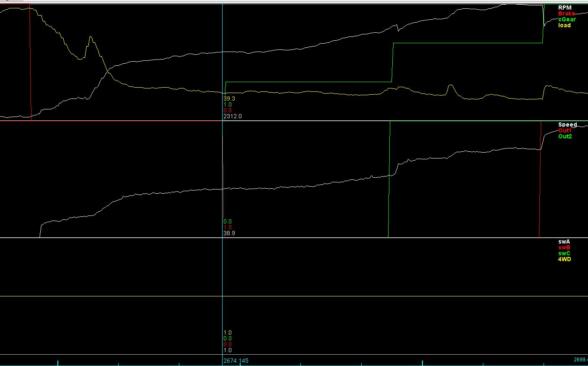Click the Speed legend label
Image resolution: width=588 pixels, height=366 pixels.
click(x=567, y=125)
